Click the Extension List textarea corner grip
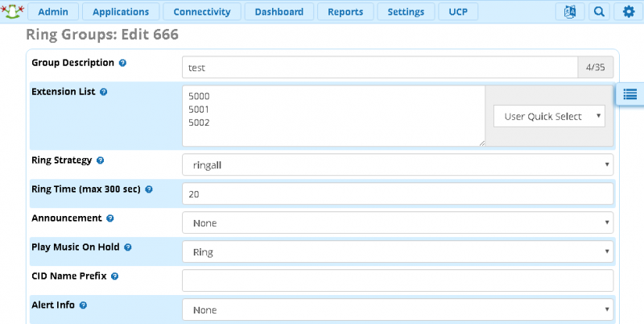 tap(481, 143)
